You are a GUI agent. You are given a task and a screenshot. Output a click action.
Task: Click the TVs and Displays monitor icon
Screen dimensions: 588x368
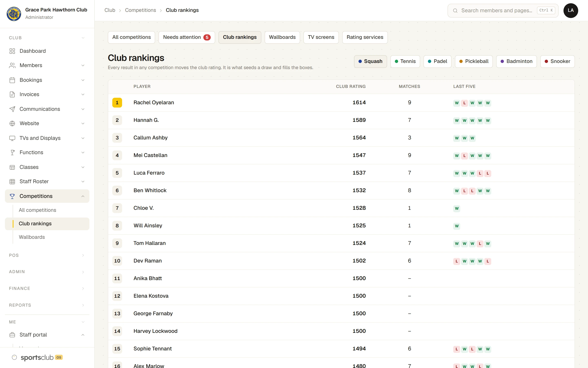pos(12,138)
